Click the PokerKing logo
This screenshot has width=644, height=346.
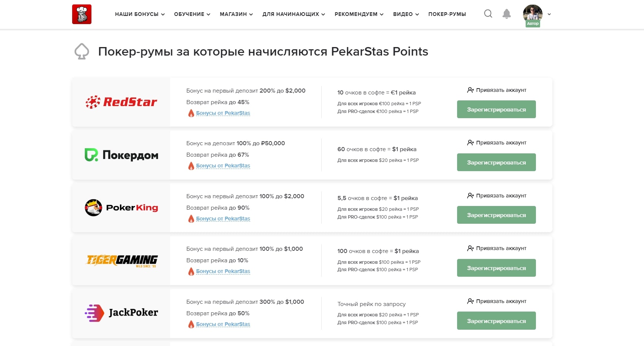coord(121,207)
